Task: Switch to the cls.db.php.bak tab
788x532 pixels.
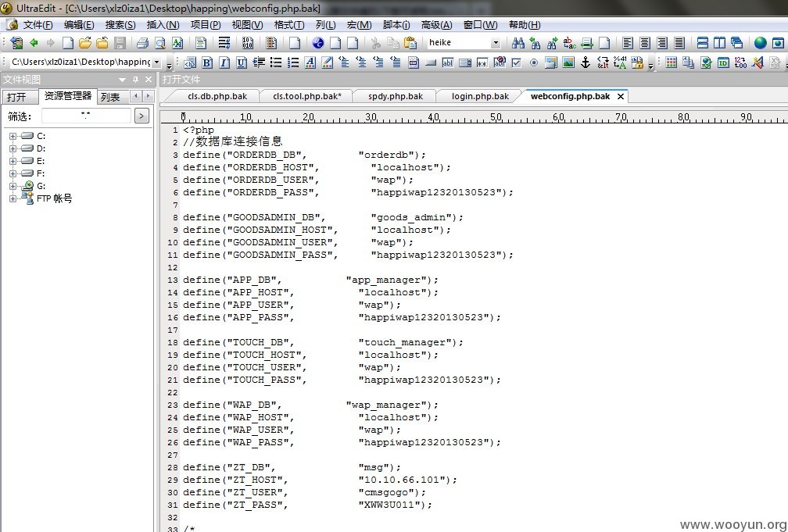Action: [x=217, y=96]
